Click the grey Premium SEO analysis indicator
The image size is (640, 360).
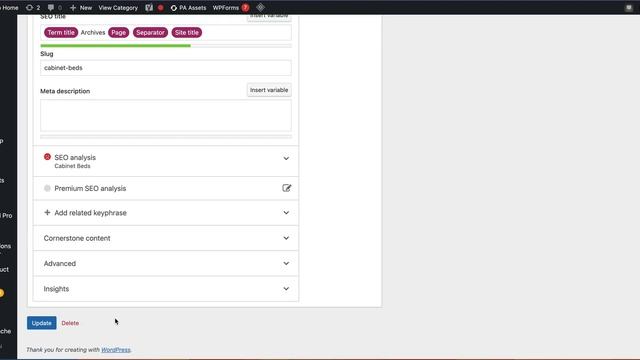47,188
